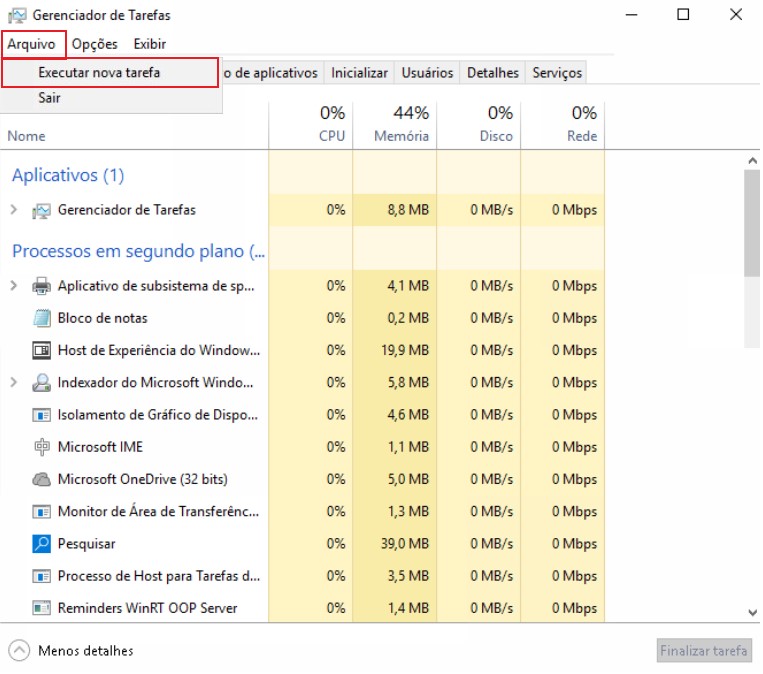Click the scrollbar up arrow

(753, 161)
